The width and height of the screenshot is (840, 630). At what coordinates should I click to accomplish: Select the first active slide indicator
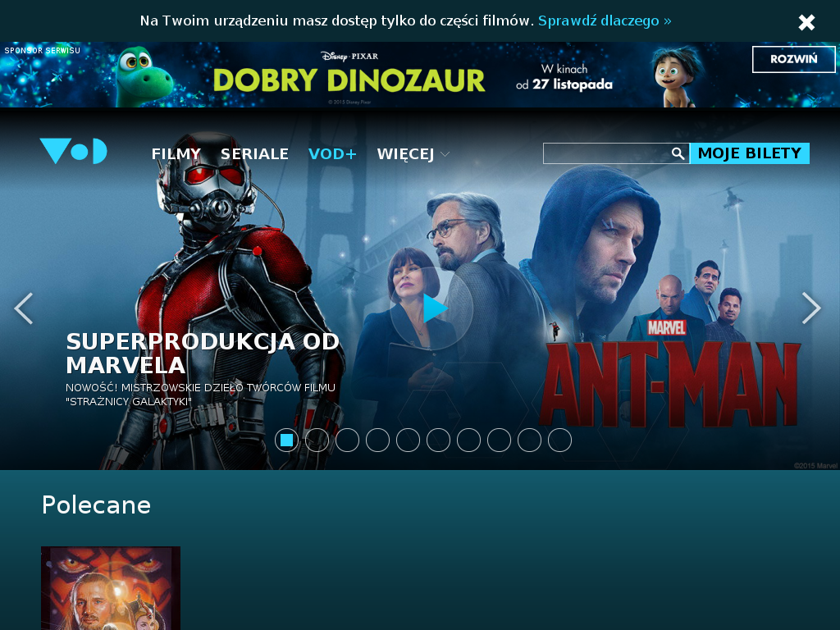click(x=286, y=440)
